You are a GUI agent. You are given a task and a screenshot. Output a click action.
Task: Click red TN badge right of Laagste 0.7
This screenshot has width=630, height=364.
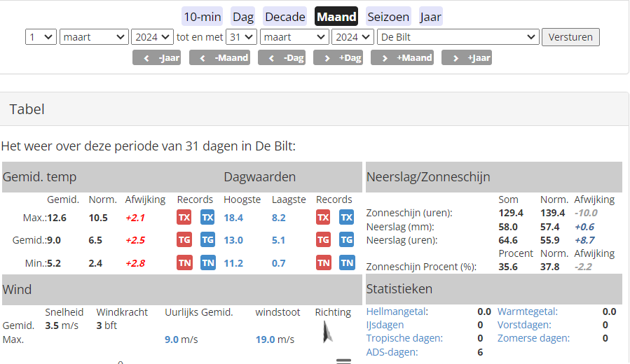coord(323,262)
